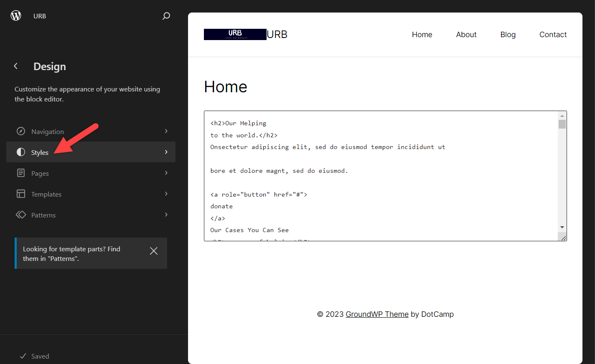Image resolution: width=595 pixels, height=364 pixels.
Task: Expand the Navigation section chevron
Action: coord(166,131)
